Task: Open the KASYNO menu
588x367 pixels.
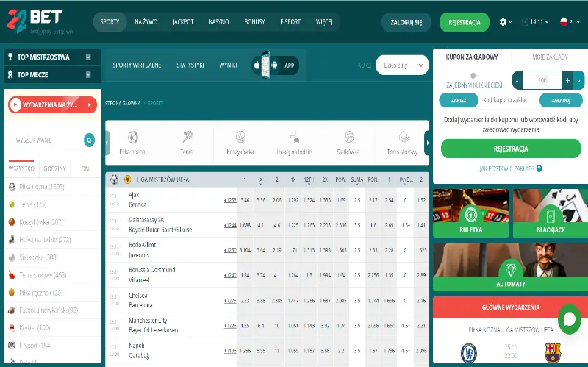Action: point(218,22)
